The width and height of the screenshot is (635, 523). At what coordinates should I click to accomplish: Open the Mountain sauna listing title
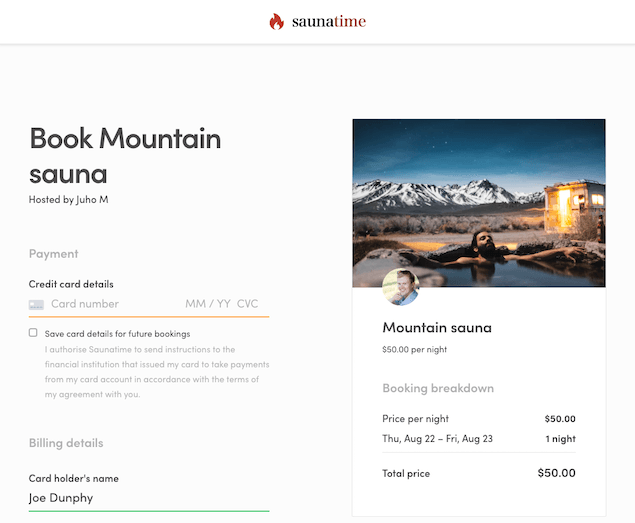pos(437,328)
